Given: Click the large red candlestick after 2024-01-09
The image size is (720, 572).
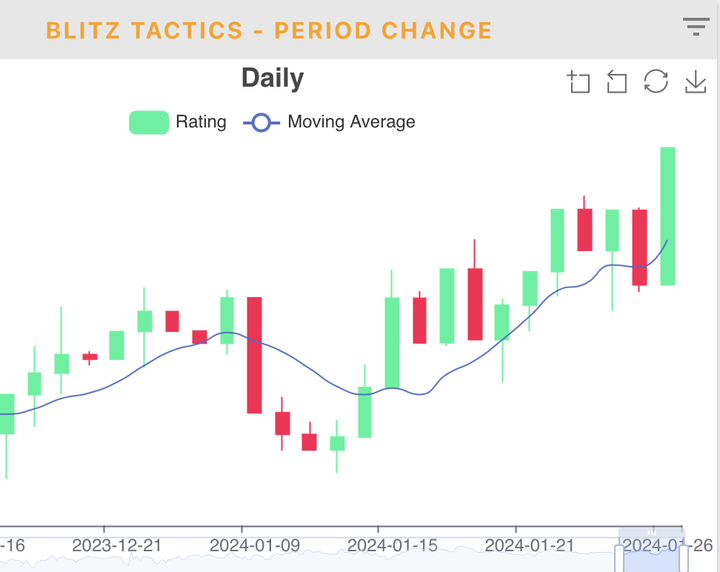Looking at the screenshot, I should click(x=254, y=355).
